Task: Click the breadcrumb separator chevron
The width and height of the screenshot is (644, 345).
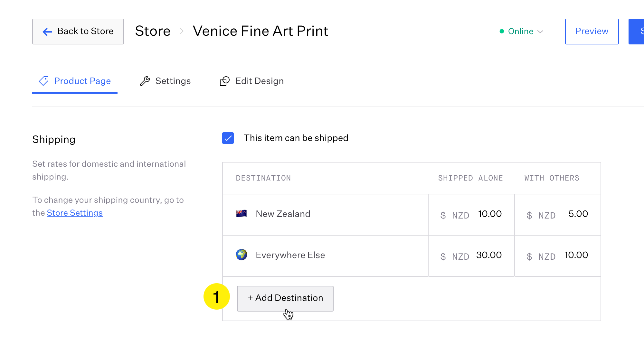Action: [x=182, y=31]
